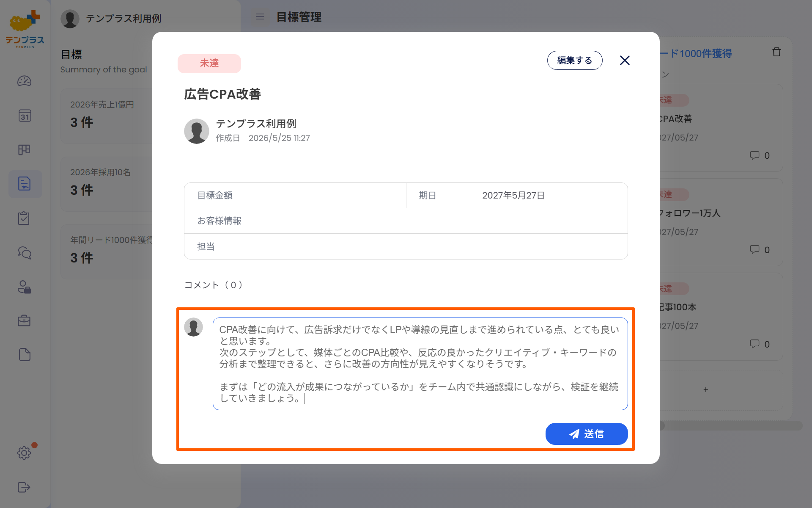
Task: Click the 広告CPA改善 dialog title
Action: [222, 94]
